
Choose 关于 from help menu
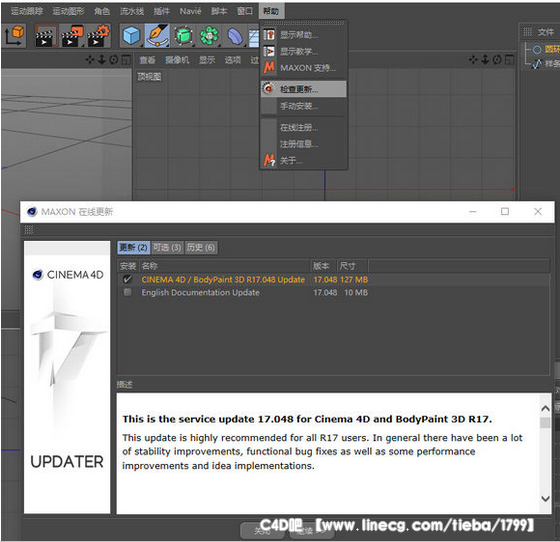[x=304, y=161]
